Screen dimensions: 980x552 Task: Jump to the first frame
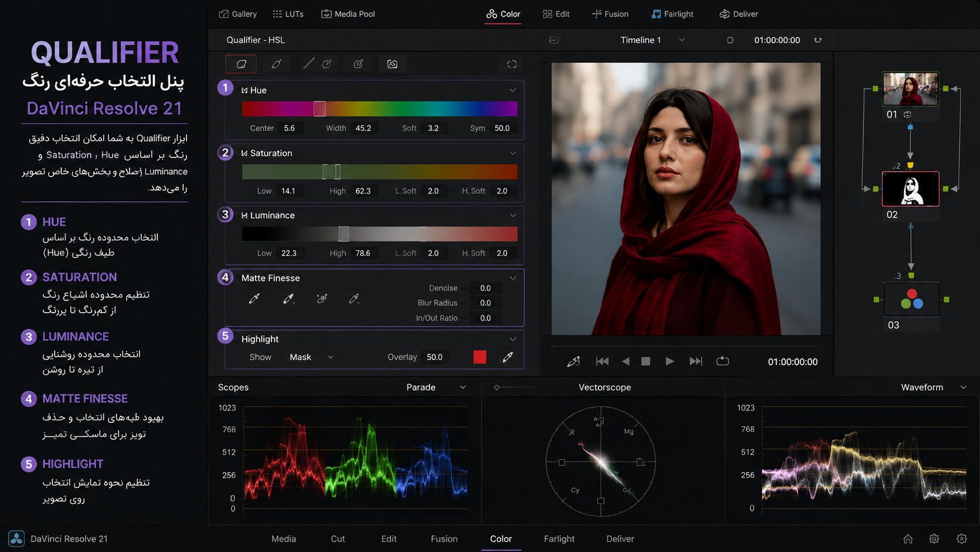click(x=602, y=361)
